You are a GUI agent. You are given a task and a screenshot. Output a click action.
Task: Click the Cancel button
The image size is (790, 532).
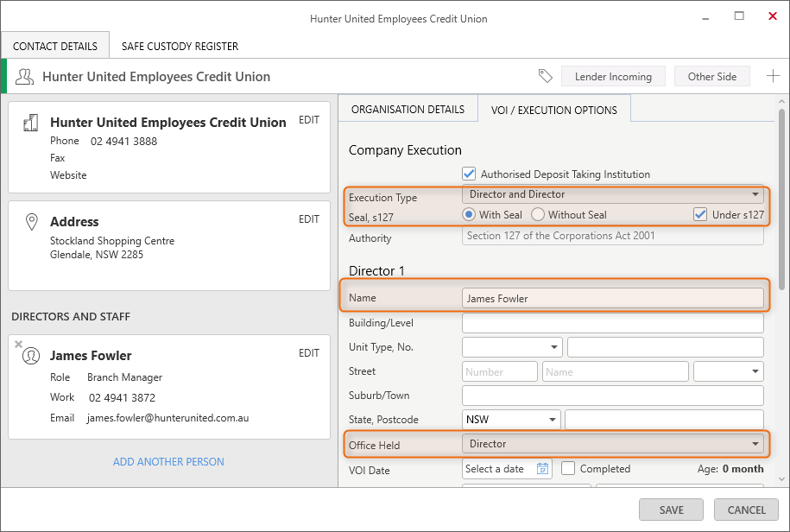[746, 510]
